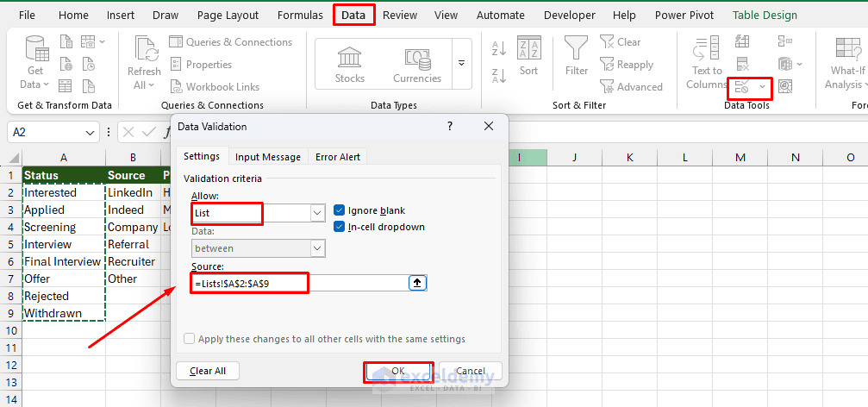The height and width of the screenshot is (407, 868).
Task: Select the Recruiter cell
Action: (x=133, y=261)
